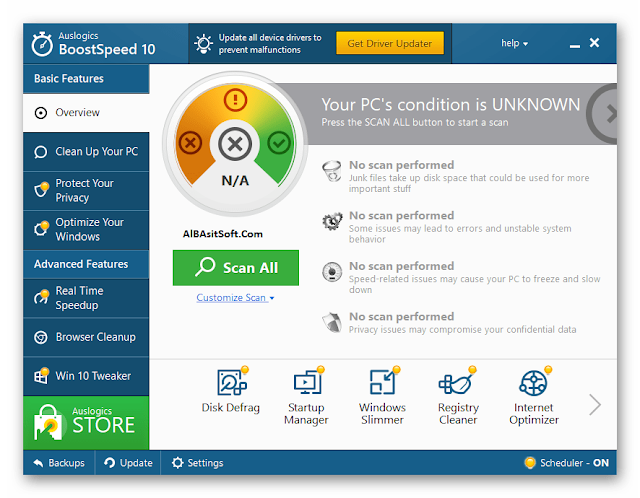Click the Backups arrow icon
Screen dimensions: 640x498
[38, 462]
